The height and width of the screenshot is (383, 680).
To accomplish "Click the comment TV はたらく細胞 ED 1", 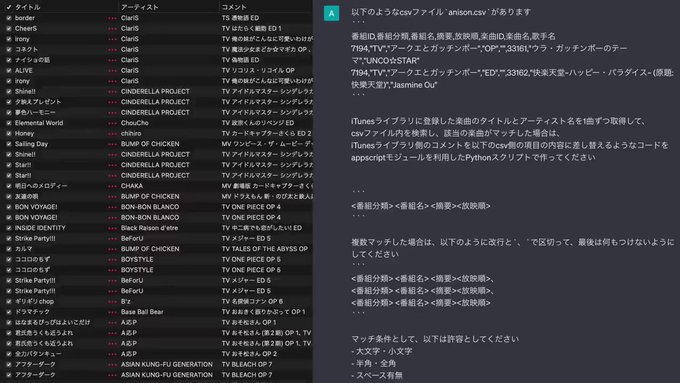I will (252, 29).
